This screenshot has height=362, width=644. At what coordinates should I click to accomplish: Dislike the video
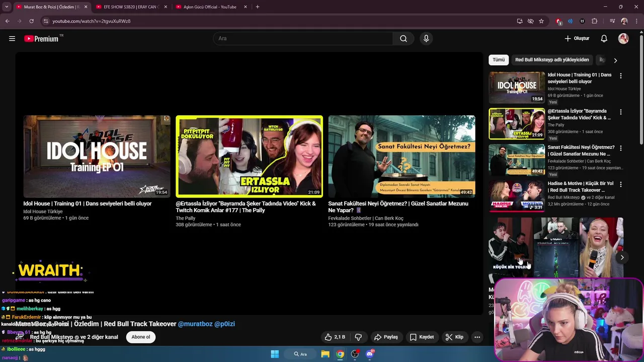click(x=358, y=337)
